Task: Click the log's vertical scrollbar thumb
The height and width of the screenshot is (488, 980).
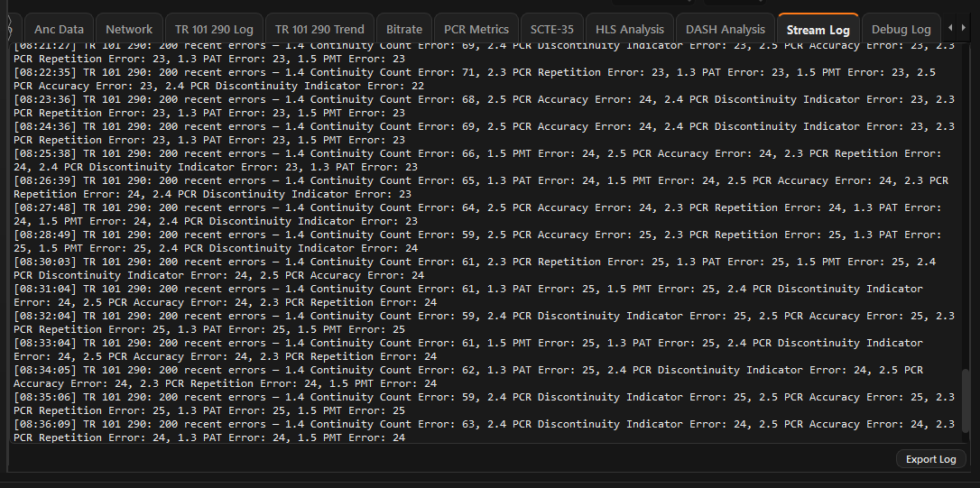Action: click(966, 401)
